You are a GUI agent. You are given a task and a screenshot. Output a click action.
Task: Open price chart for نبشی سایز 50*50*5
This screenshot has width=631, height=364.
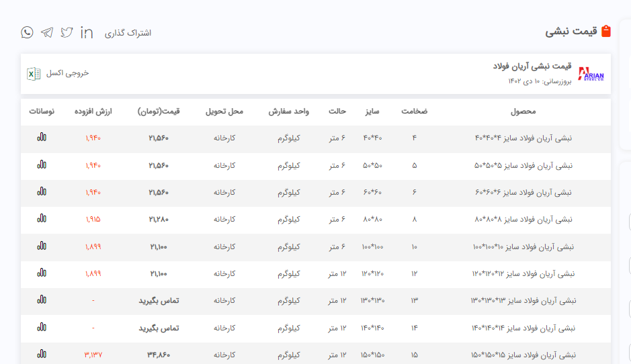tap(42, 165)
